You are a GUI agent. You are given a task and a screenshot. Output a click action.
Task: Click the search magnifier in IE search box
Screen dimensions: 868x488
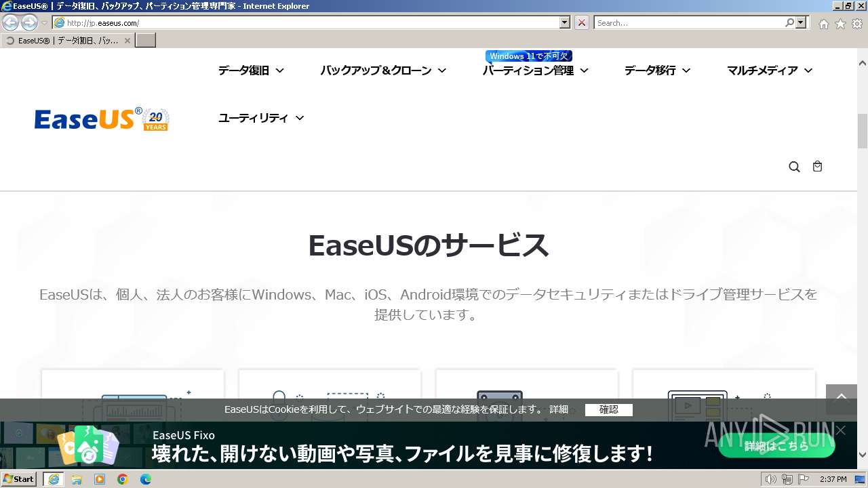[x=789, y=22]
